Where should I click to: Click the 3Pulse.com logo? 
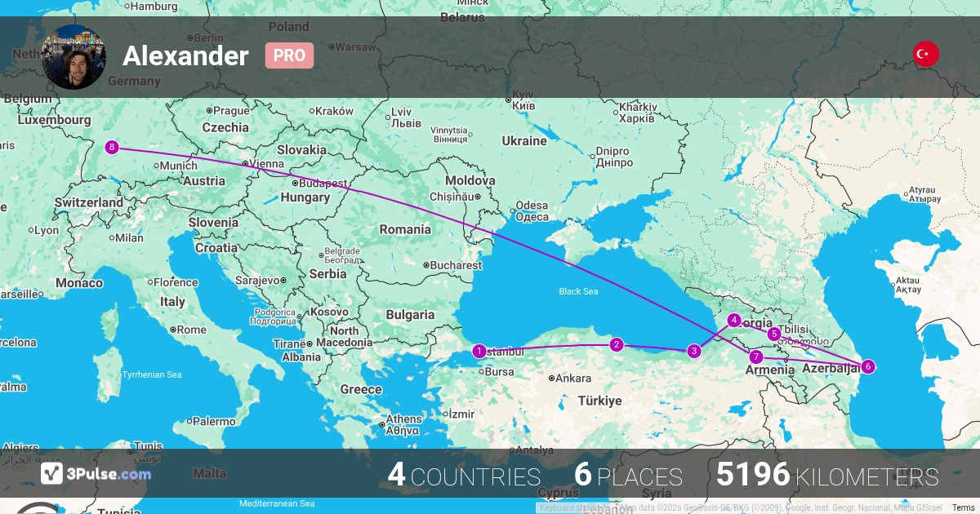point(96,473)
